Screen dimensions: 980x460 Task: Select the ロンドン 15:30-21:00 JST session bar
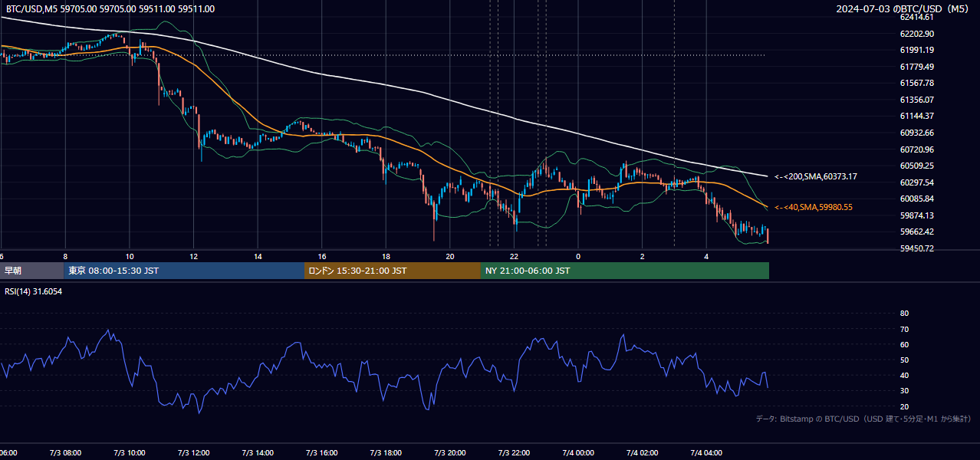point(393,271)
